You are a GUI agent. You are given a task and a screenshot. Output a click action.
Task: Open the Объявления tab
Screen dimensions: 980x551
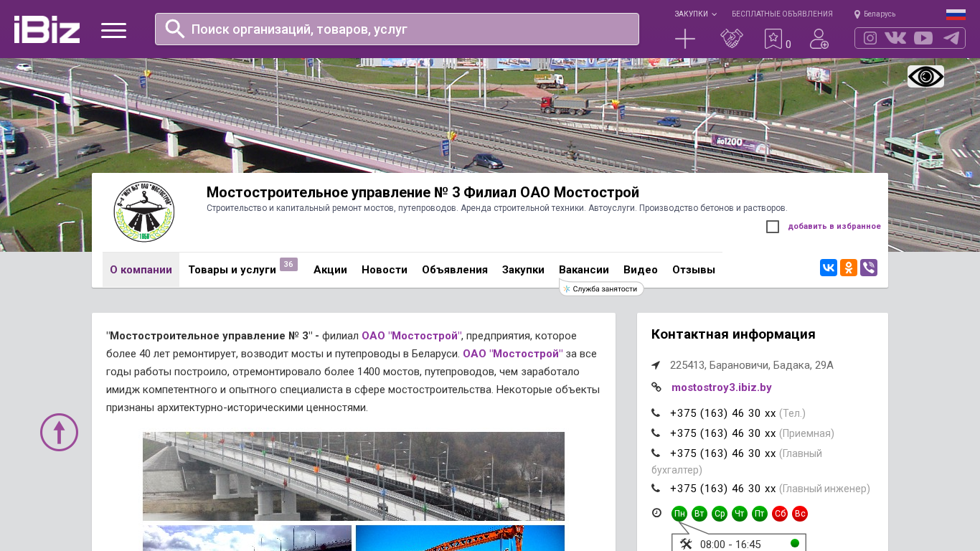[455, 270]
